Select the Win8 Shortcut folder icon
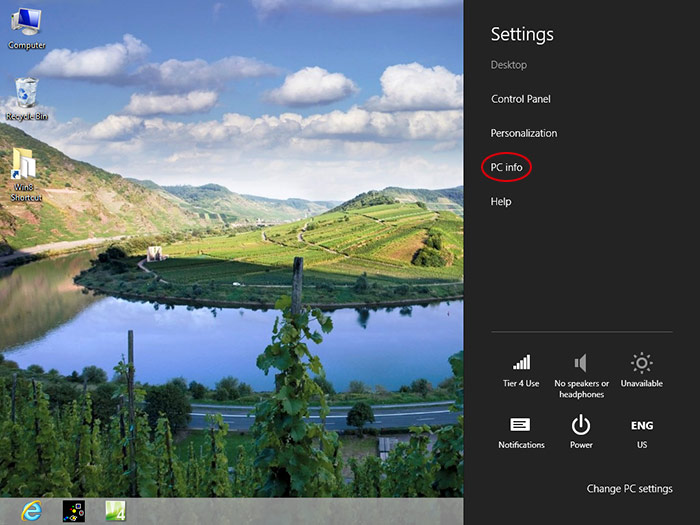The width and height of the screenshot is (700, 525). (25, 175)
